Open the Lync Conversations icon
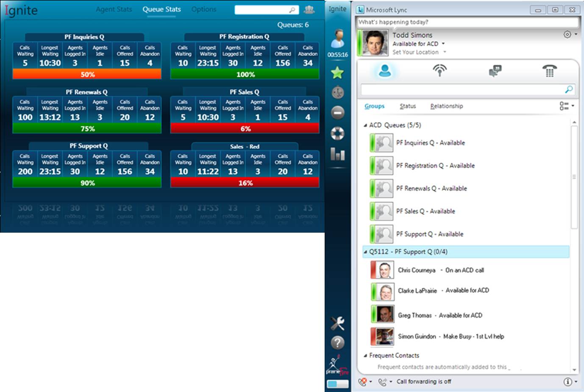The height and width of the screenshot is (392, 584). (x=495, y=71)
